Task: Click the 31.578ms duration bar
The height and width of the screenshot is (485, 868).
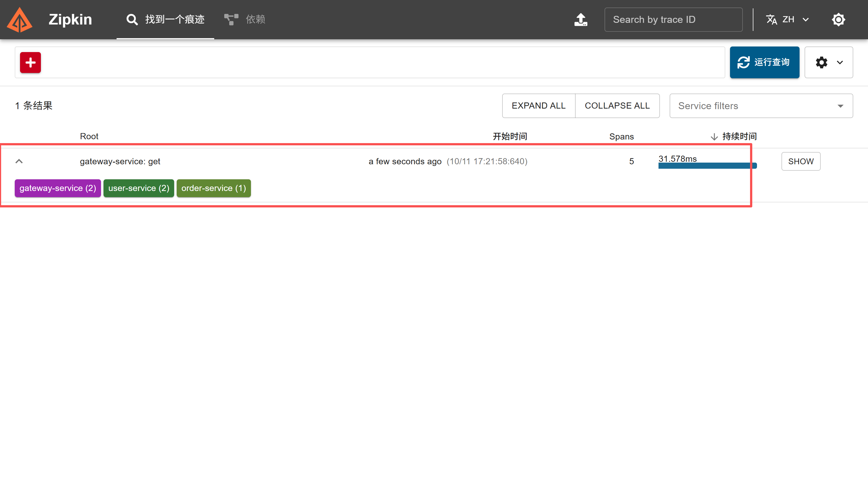Action: coord(707,165)
